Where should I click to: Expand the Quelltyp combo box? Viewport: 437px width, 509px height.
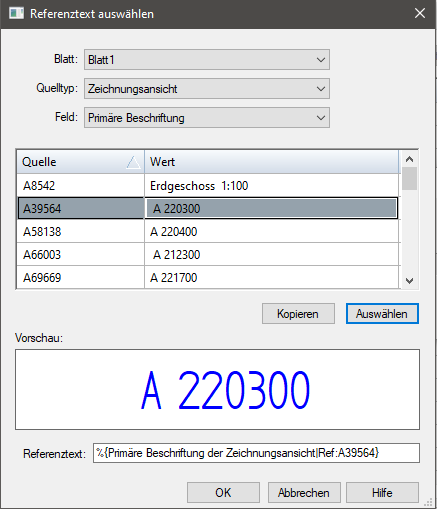207,89
